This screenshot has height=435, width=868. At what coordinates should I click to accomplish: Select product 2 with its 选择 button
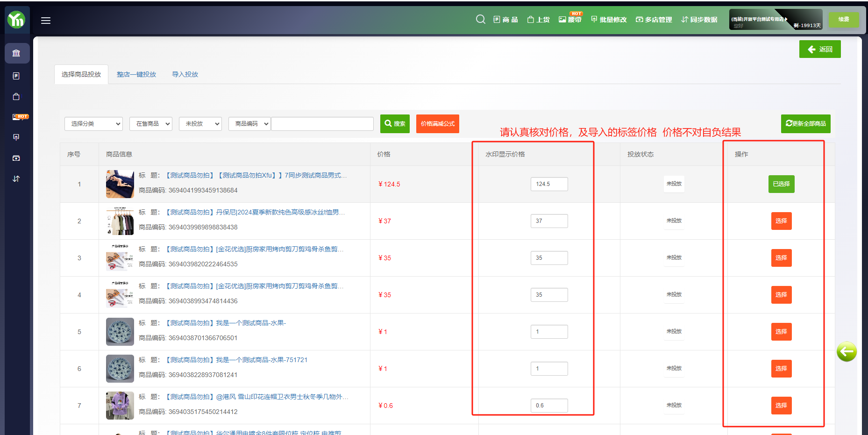point(781,221)
